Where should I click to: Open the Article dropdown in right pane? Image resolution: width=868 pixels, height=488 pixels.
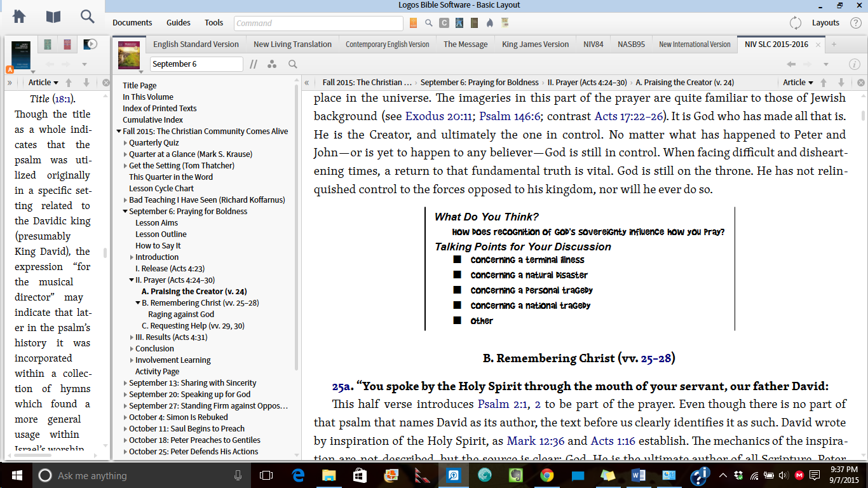(x=798, y=83)
